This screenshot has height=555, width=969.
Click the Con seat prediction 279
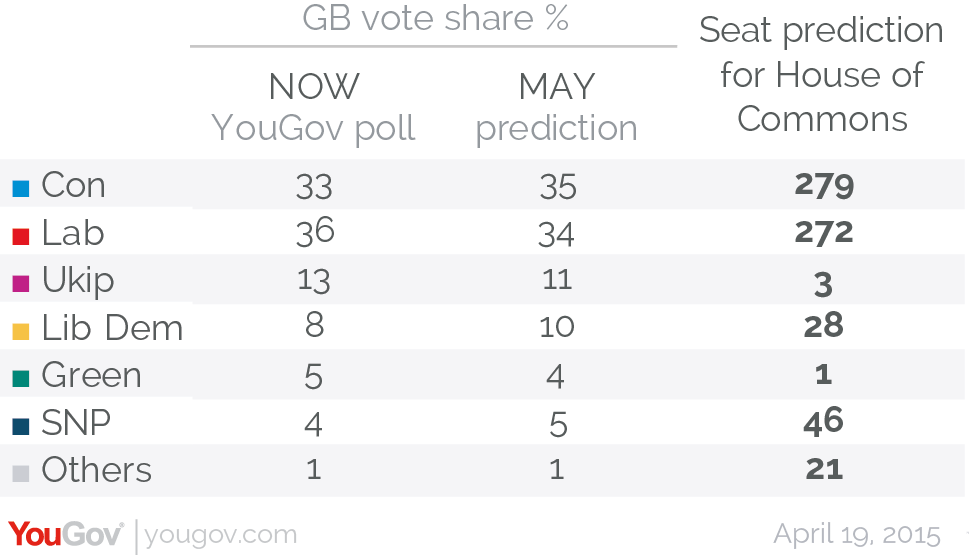tap(824, 185)
